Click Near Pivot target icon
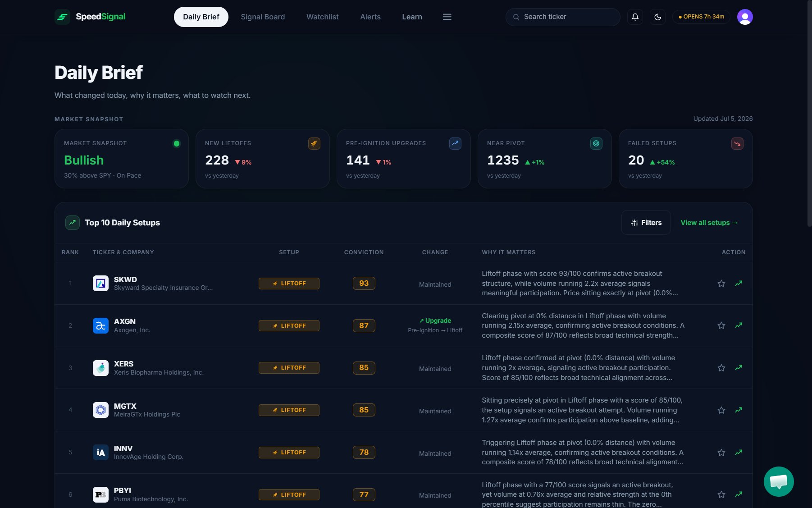 tap(596, 143)
